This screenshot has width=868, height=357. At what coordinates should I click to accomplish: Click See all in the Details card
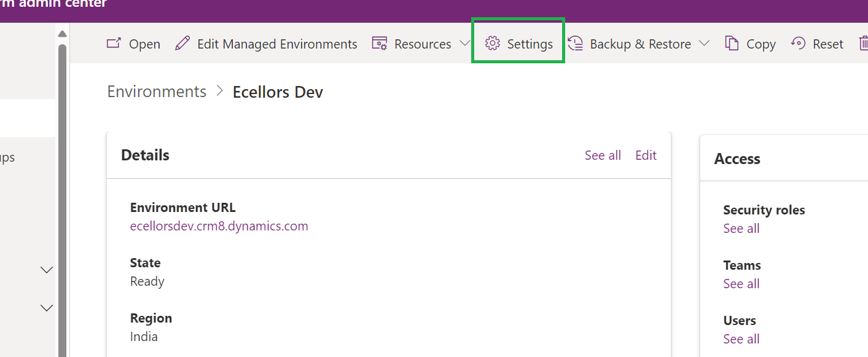(x=603, y=155)
